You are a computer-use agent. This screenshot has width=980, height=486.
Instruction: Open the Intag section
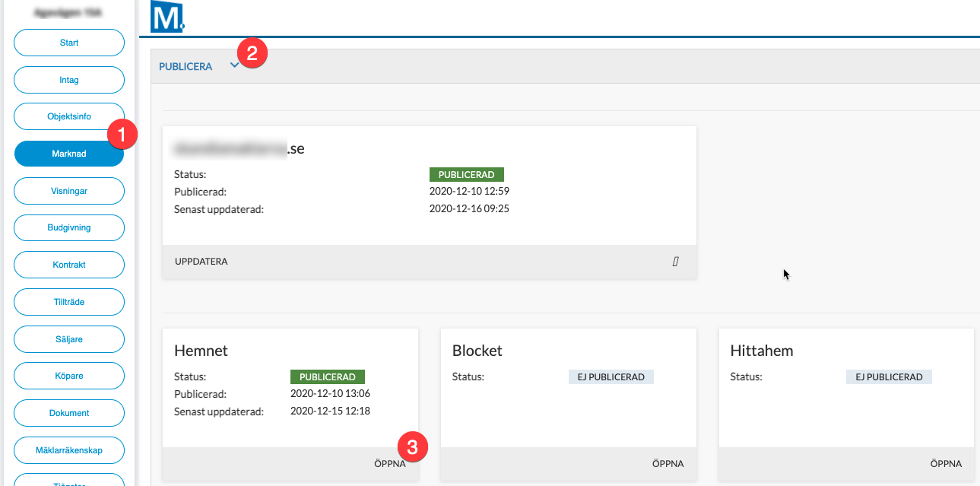pyautogui.click(x=69, y=80)
